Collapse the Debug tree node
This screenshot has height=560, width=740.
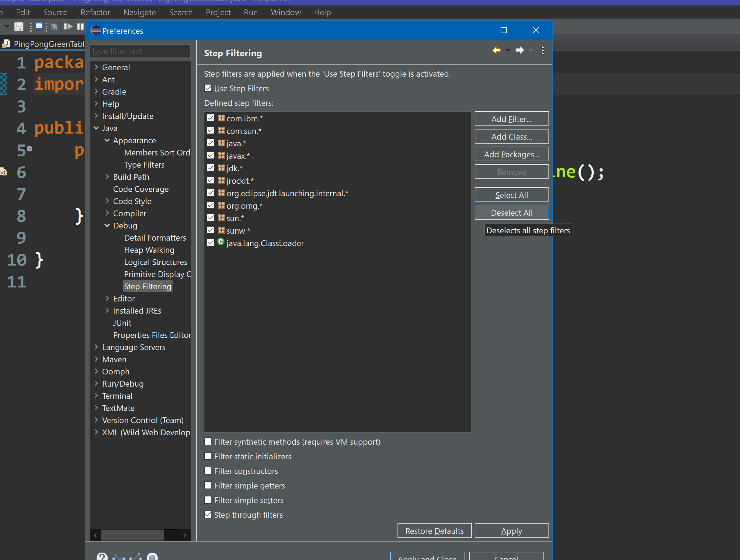click(107, 225)
